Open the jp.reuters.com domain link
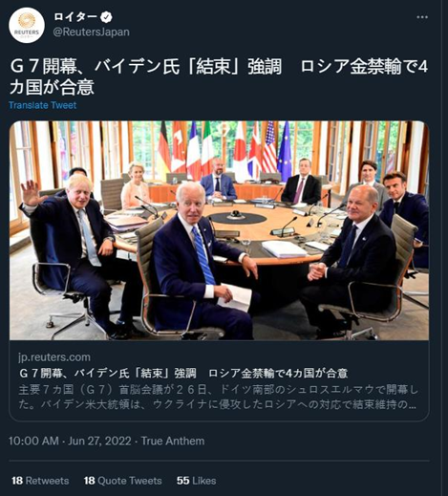The image size is (448, 496). coord(54,357)
